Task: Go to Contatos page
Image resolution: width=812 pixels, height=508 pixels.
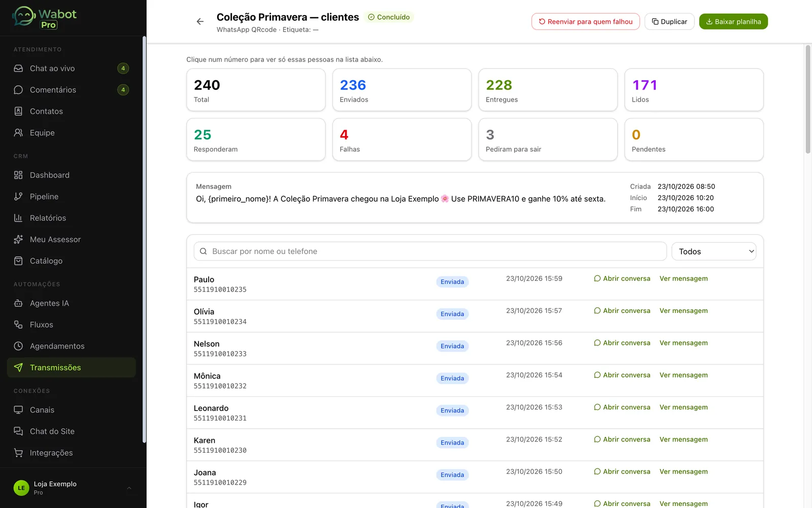Action: [x=72, y=111]
